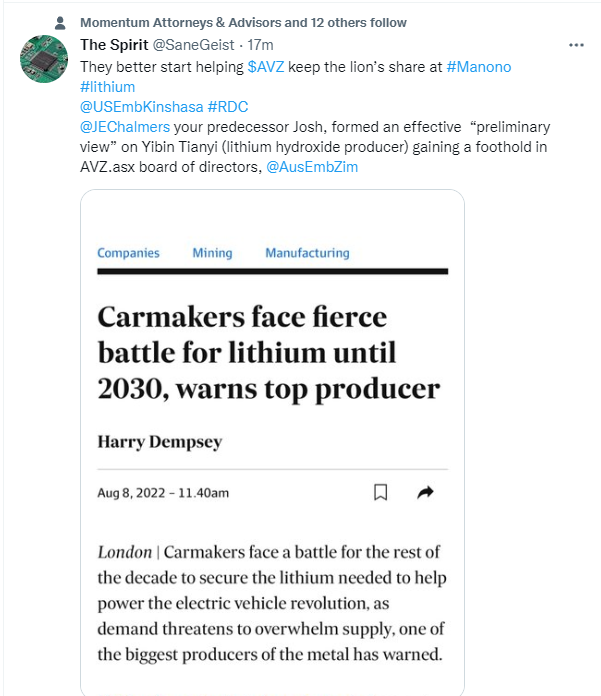This screenshot has height=696, width=601.
Task: Open the #RDC hashtag
Action: 227,107
